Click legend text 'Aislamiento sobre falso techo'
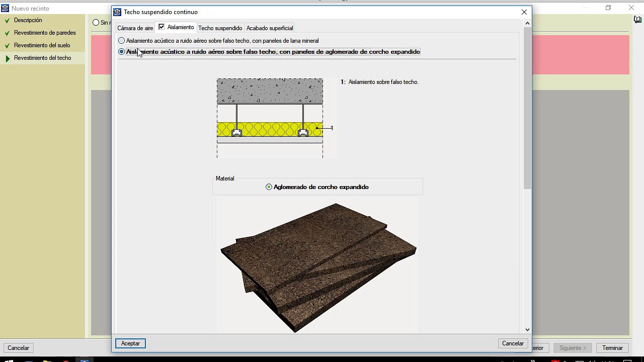The height and width of the screenshot is (362, 644). coord(383,82)
